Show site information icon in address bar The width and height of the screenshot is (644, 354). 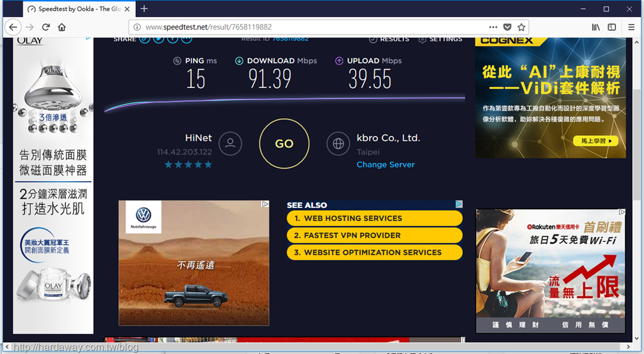137,27
